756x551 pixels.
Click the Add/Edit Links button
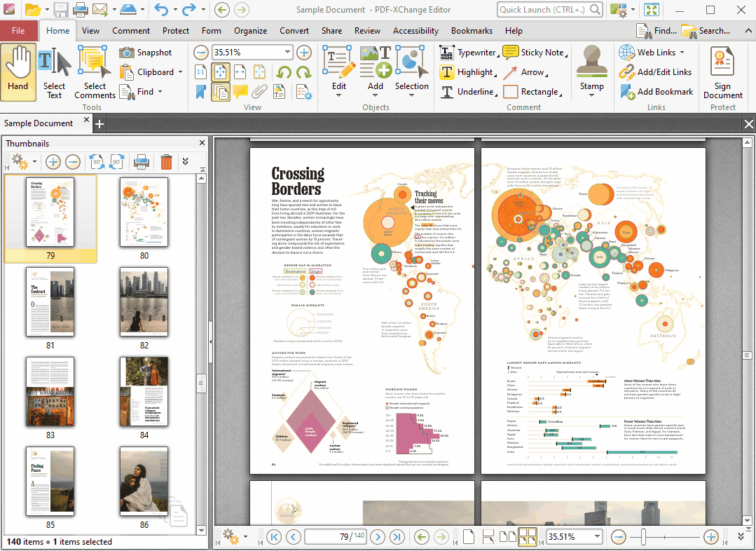(x=656, y=72)
